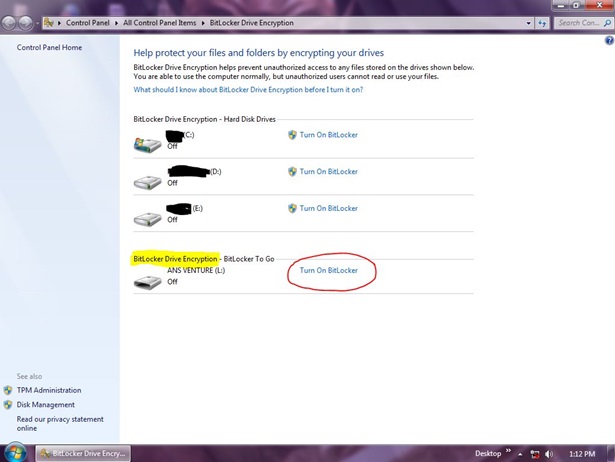This screenshot has width=615, height=462.
Task: Click shield icon beside TPM Administration
Action: [x=8, y=390]
